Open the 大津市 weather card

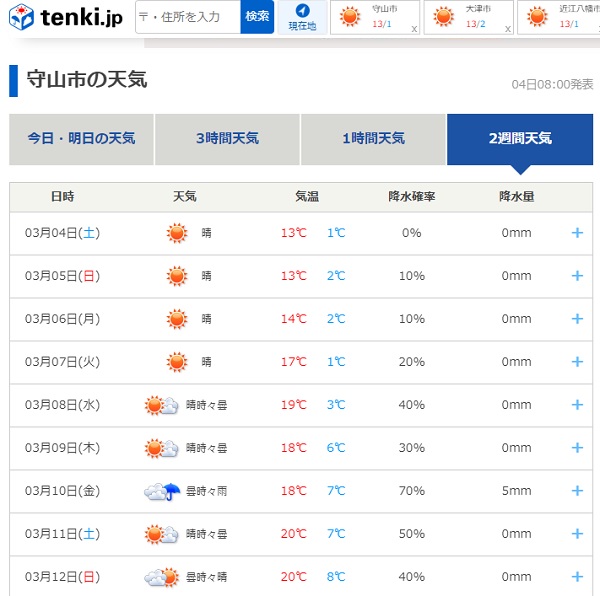(465, 17)
